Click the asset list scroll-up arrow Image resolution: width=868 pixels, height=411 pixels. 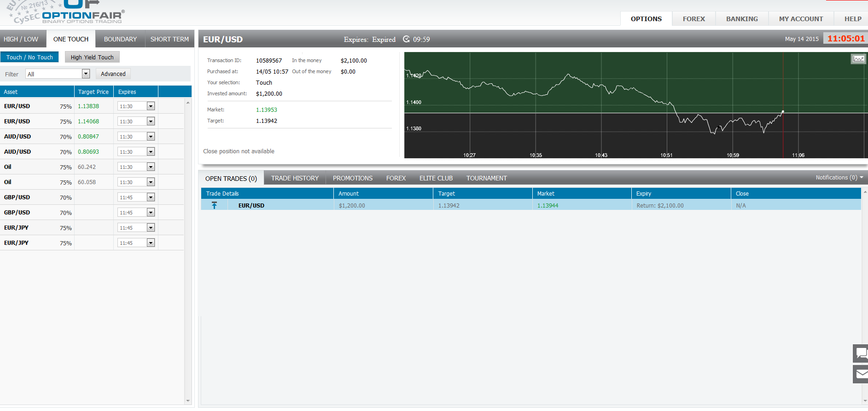pos(188,103)
